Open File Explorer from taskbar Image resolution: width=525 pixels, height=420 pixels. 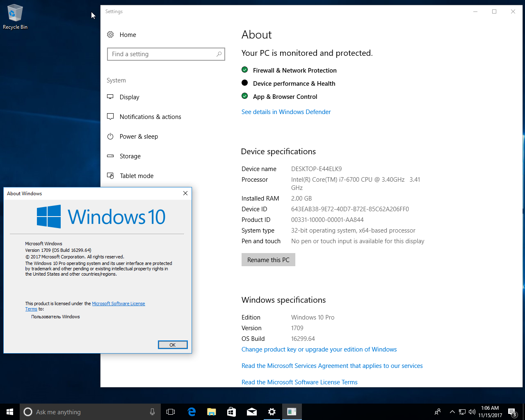click(x=212, y=412)
